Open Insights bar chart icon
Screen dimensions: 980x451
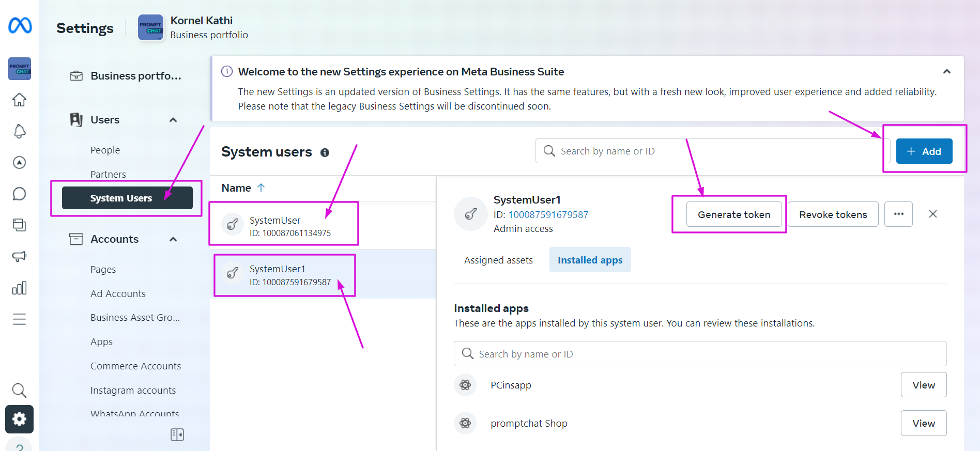click(x=19, y=288)
